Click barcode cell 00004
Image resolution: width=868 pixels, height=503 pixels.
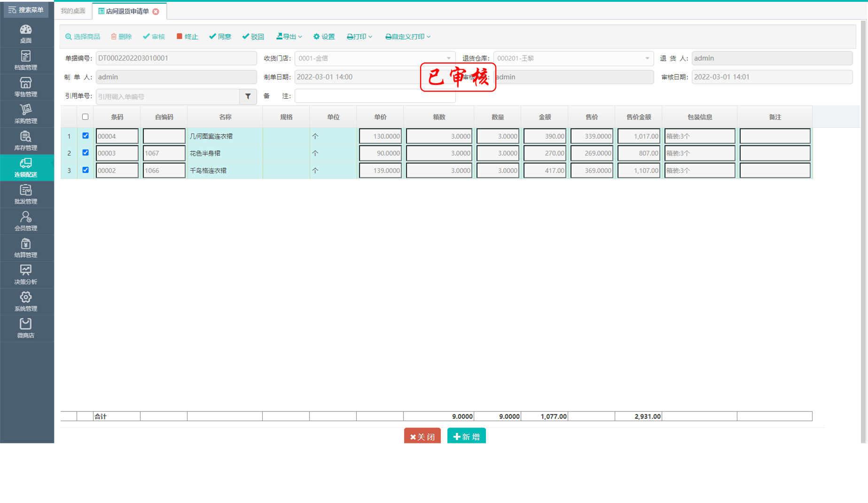117,136
